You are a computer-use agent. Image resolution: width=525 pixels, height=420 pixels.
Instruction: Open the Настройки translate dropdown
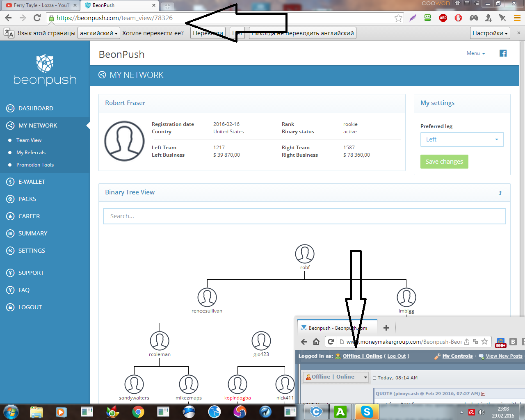(x=490, y=33)
